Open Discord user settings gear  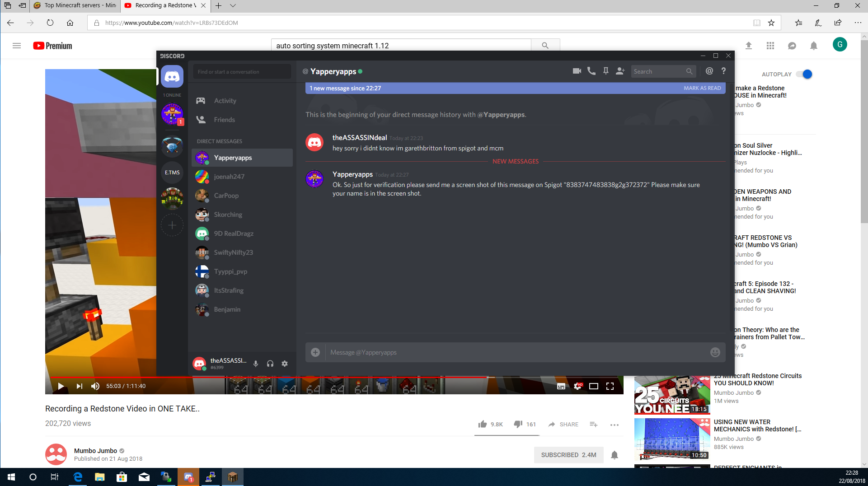point(285,364)
